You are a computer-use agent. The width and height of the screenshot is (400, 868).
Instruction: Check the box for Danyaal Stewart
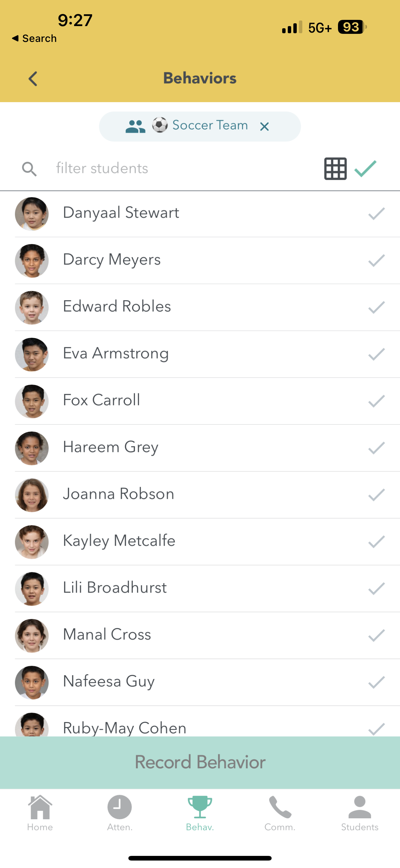[x=376, y=214]
